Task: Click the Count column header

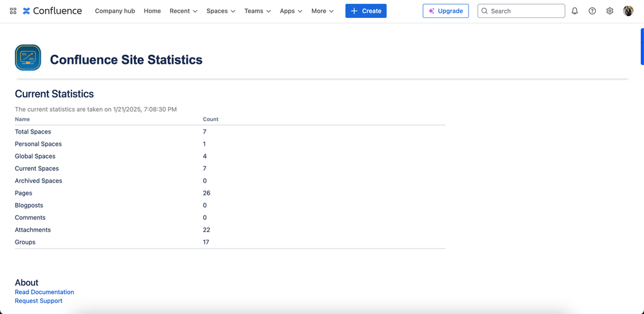Action: [x=211, y=119]
